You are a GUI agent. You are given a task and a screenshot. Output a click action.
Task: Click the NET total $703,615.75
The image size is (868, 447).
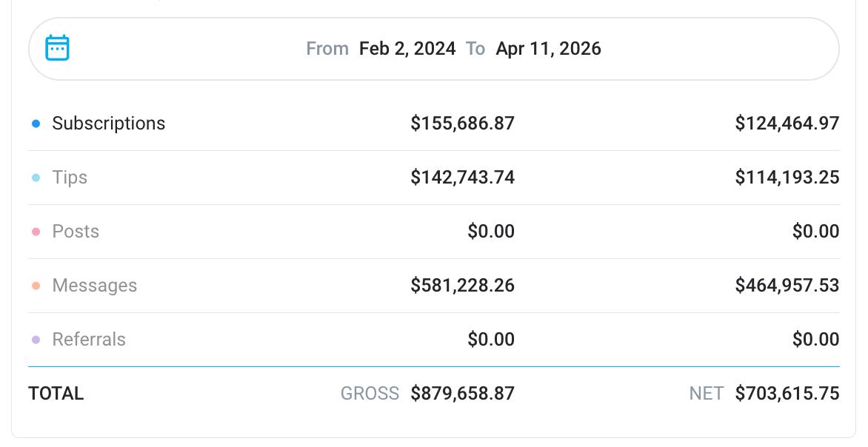787,394
